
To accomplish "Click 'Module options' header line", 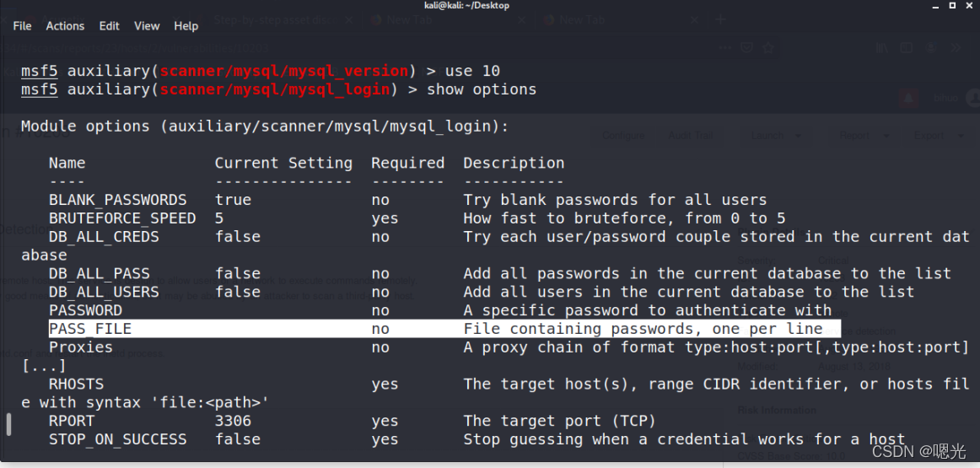I will point(265,126).
